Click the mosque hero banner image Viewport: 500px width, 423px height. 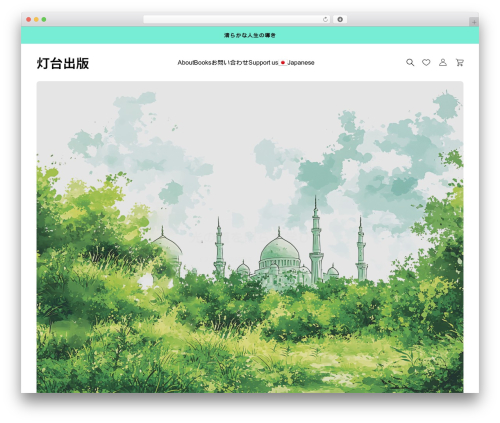click(x=250, y=237)
